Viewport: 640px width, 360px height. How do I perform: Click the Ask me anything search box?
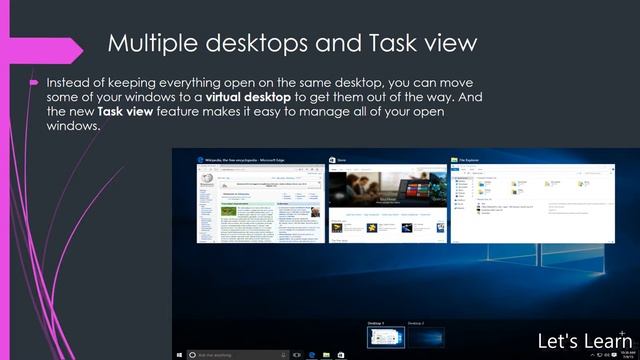click(x=238, y=355)
